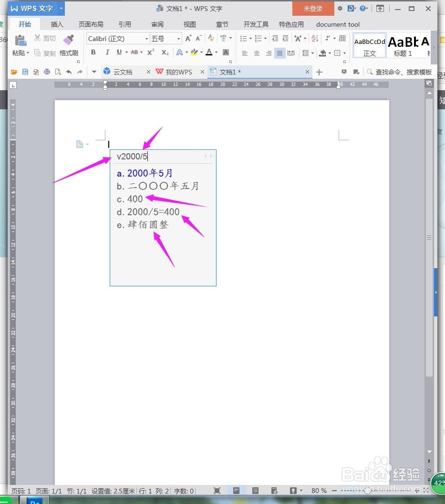Screen dimensions: 445x504
Task: Click the sort A-Z icon
Action: tap(314, 39)
